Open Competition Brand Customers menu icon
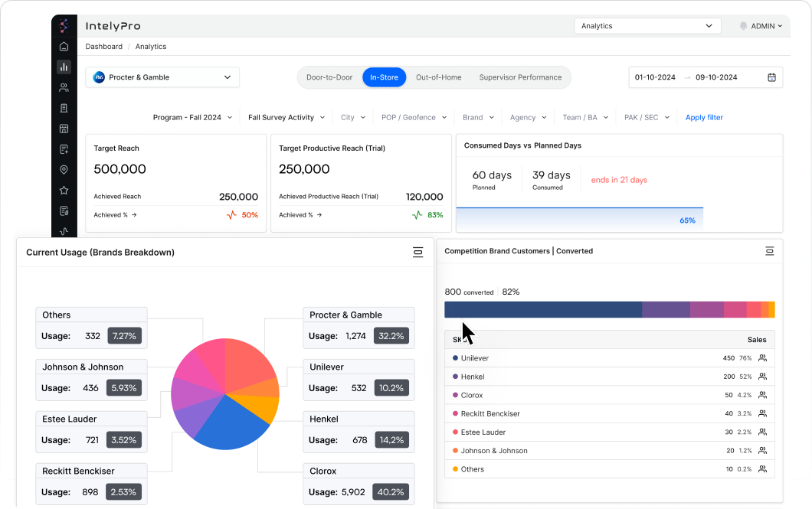The height and width of the screenshot is (509, 812). point(770,251)
